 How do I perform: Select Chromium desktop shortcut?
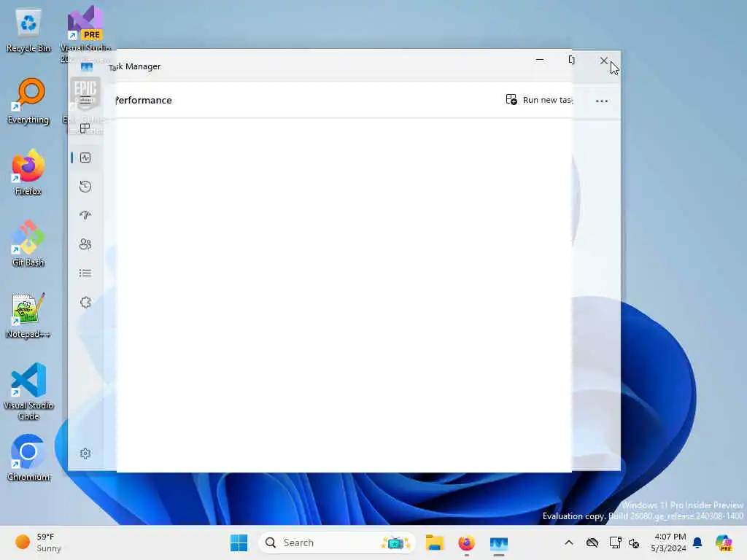pyautogui.click(x=28, y=459)
